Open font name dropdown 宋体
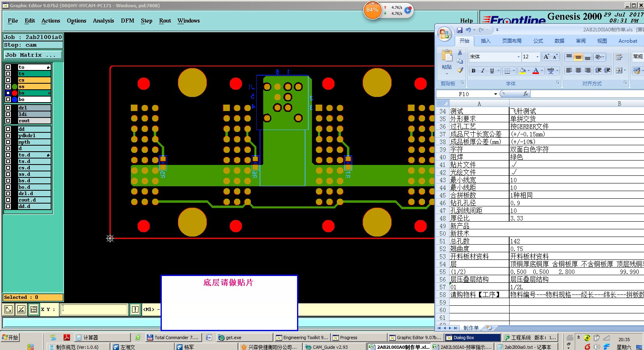This screenshot has height=350, width=644. click(x=518, y=57)
